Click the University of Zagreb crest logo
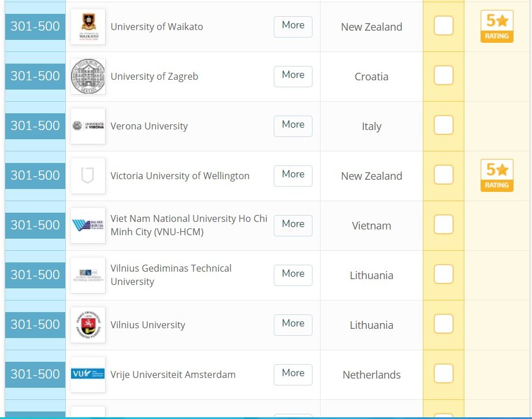532x419 pixels. point(88,76)
